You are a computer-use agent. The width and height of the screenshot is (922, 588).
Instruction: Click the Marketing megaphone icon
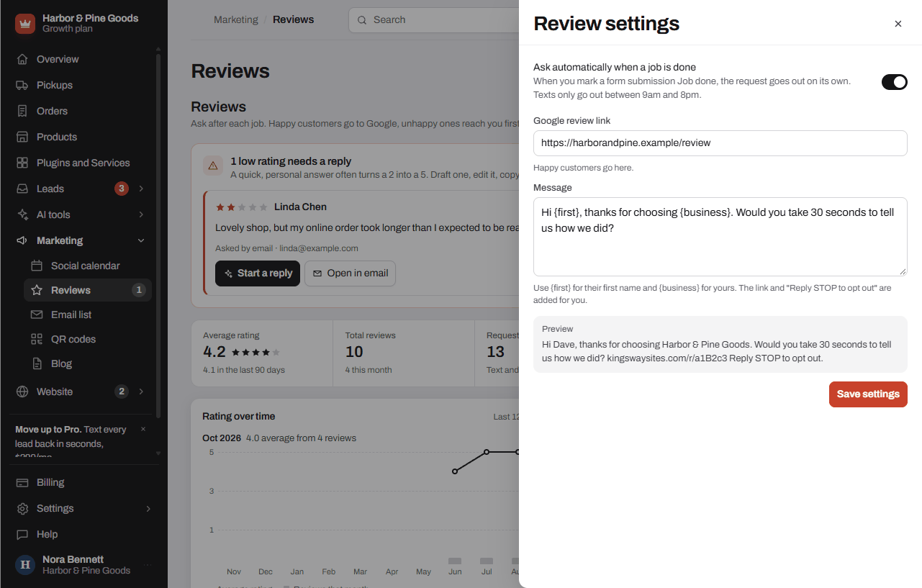click(22, 240)
